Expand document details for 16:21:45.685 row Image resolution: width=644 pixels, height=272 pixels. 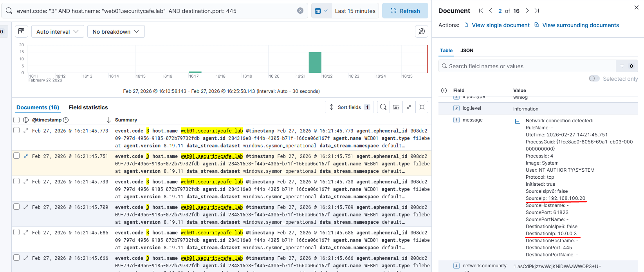[x=26, y=232]
